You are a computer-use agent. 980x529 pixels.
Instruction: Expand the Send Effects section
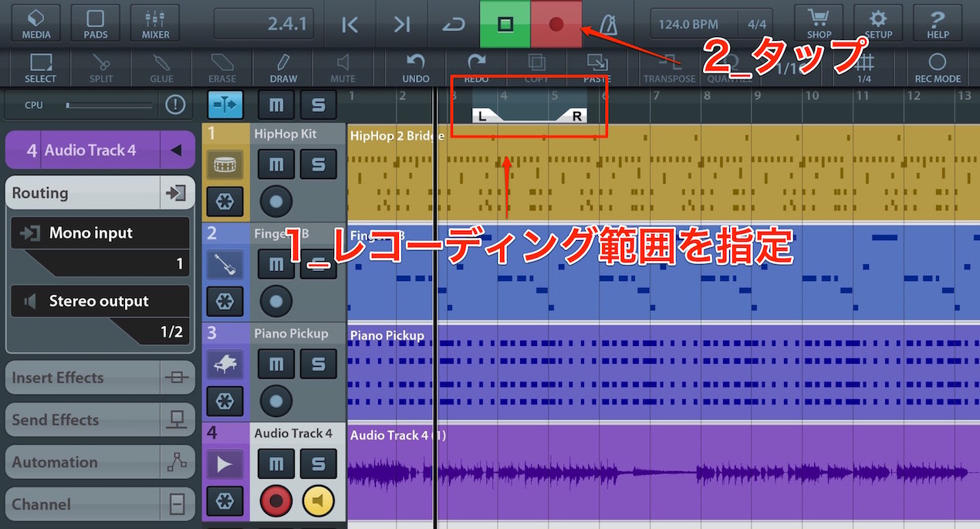click(x=100, y=420)
